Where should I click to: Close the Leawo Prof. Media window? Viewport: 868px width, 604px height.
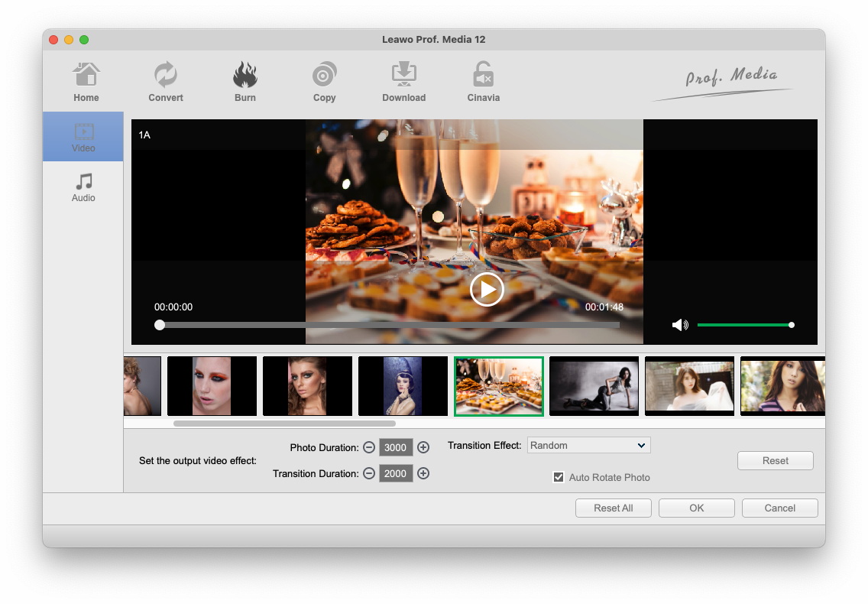pos(53,39)
